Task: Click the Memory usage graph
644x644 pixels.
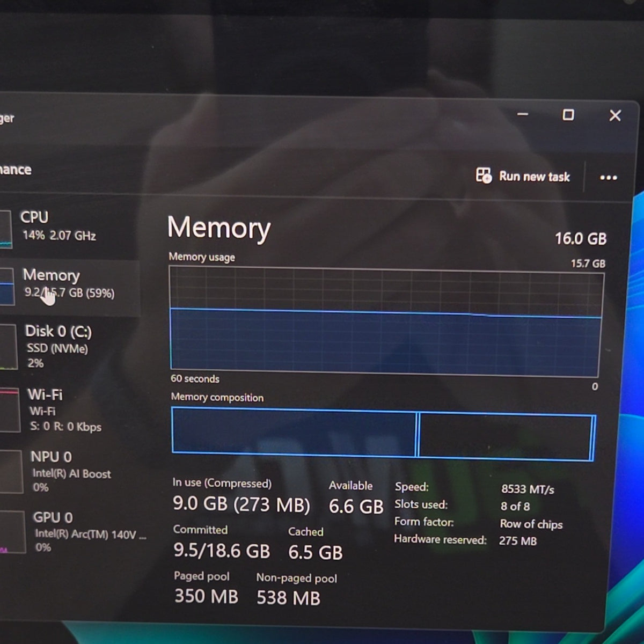Action: (x=385, y=321)
